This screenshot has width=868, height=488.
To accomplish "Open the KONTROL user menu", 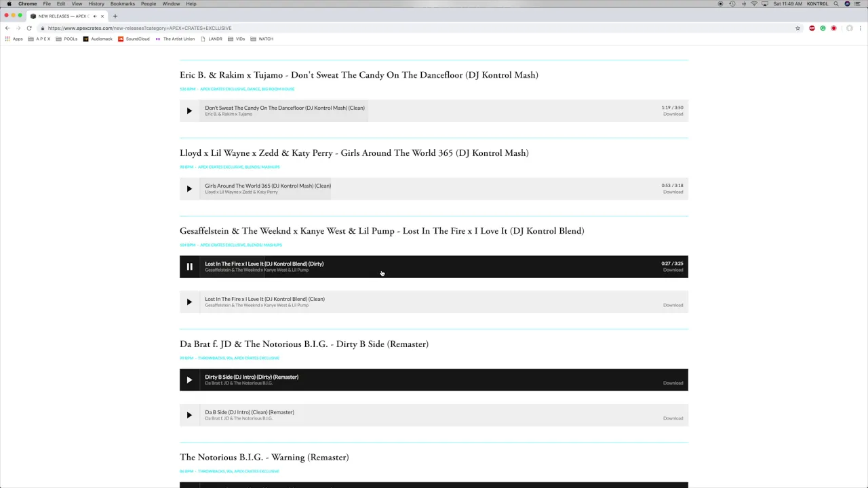I will pyautogui.click(x=817, y=4).
